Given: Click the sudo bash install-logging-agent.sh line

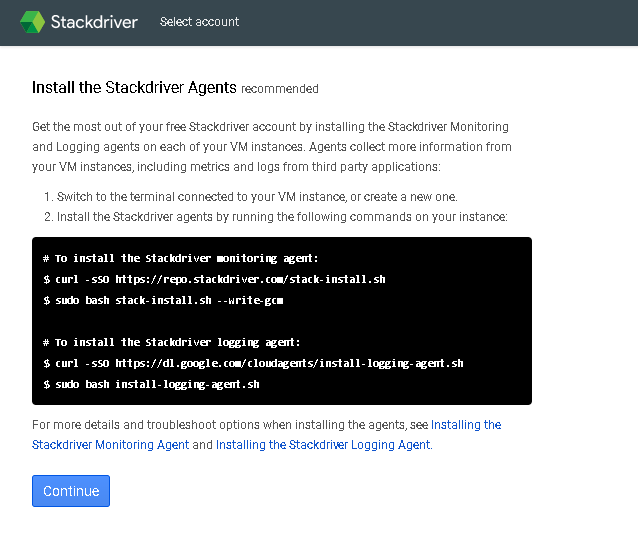Looking at the screenshot, I should tap(151, 384).
